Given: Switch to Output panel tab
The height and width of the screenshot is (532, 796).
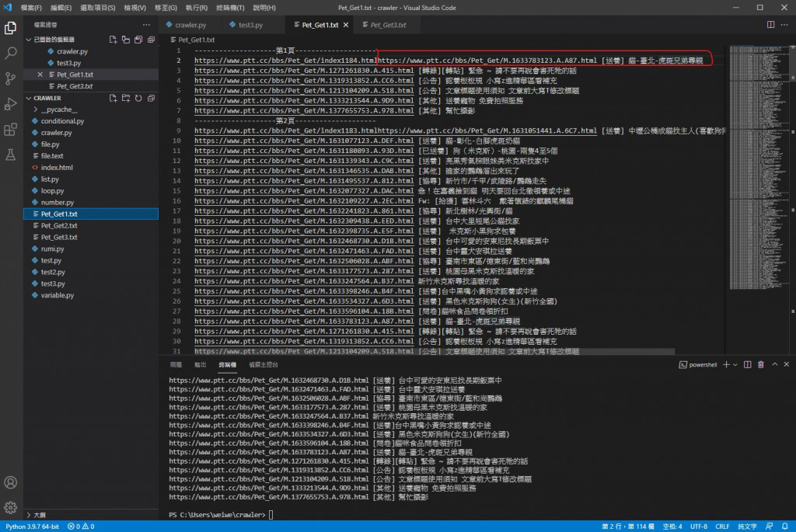Looking at the screenshot, I should (x=200, y=365).
